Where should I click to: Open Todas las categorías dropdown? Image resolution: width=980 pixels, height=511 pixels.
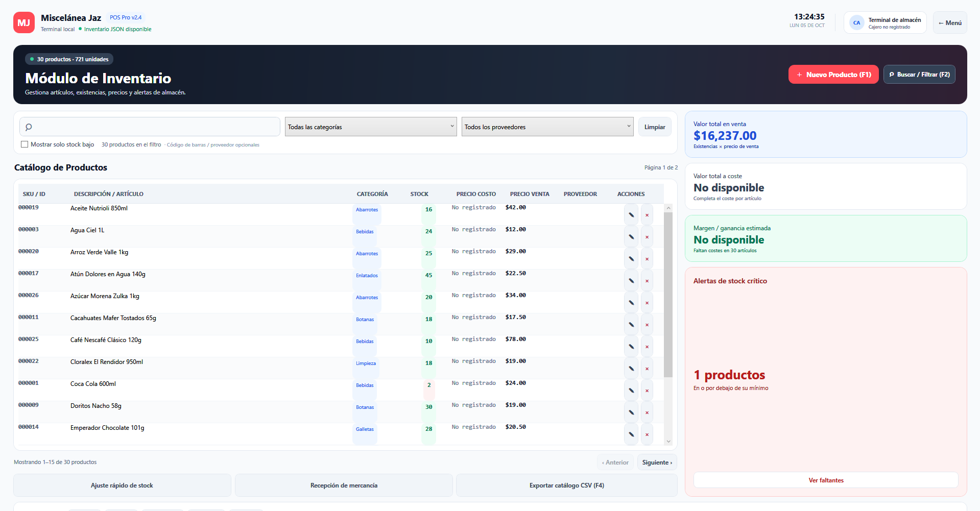[x=371, y=127]
